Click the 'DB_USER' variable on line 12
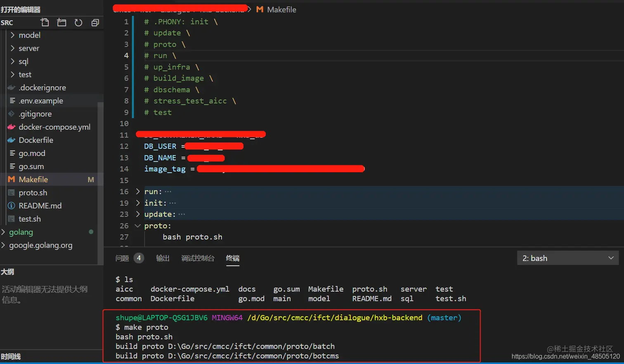 pyautogui.click(x=160, y=146)
